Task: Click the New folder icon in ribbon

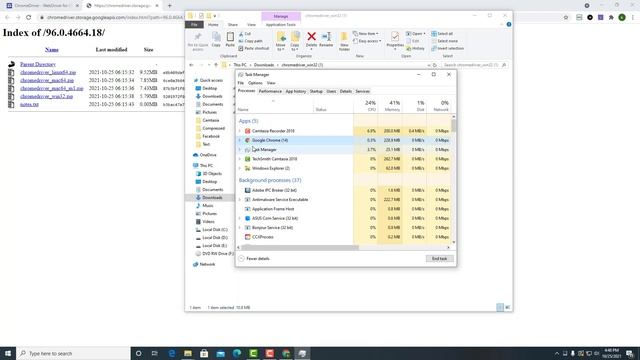Action: [344, 37]
